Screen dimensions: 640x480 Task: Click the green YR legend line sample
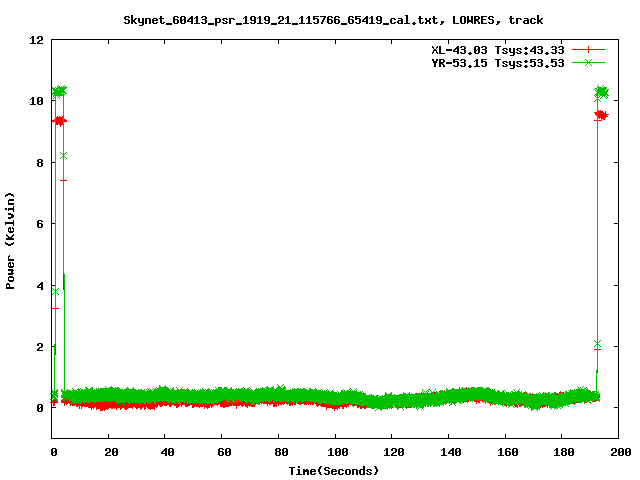pyautogui.click(x=588, y=62)
